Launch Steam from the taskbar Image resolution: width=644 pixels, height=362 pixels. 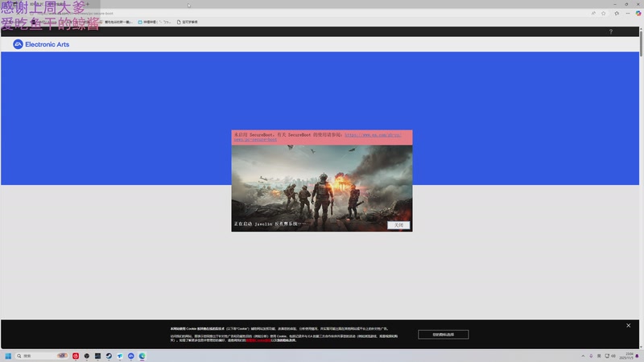109,356
